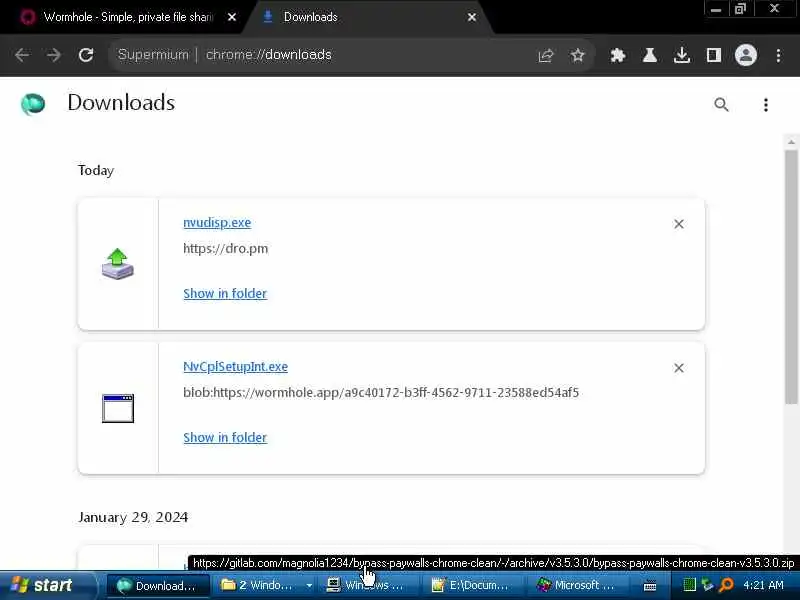Click the Supermium Downloads page logo
Viewport: 800px width, 600px height.
(33, 104)
